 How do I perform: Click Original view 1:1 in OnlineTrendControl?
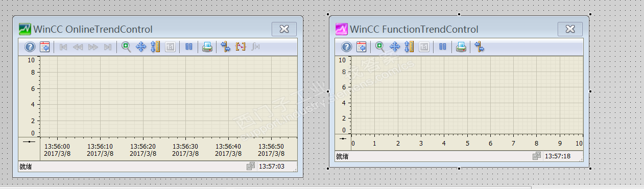click(171, 47)
